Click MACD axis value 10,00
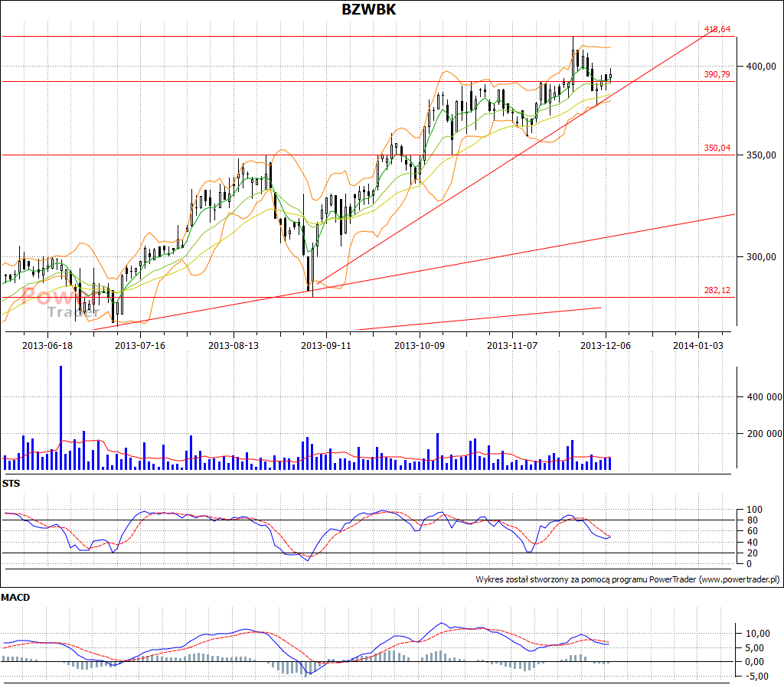The height and width of the screenshot is (688, 784). tap(758, 634)
